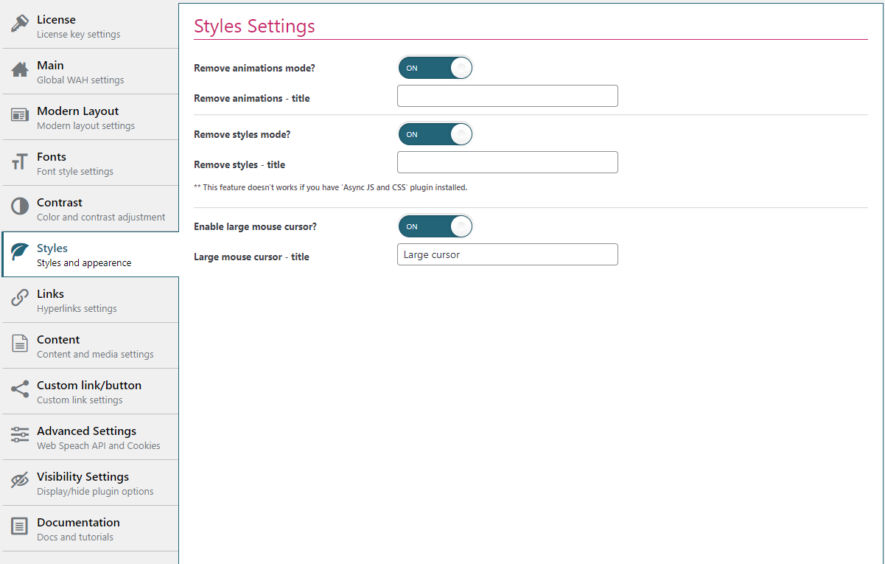Click the Links chain icon
Screen dimensions: 885x564
tap(20, 298)
